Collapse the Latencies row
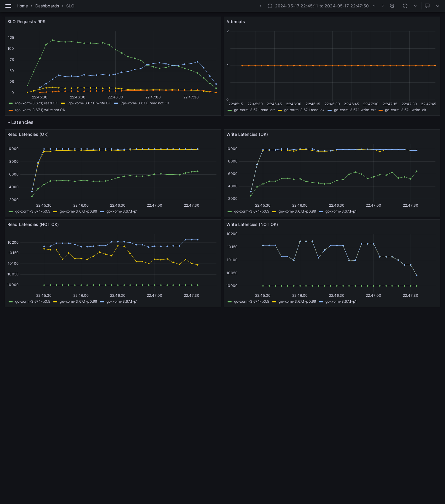445x504 pixels. click(x=20, y=122)
